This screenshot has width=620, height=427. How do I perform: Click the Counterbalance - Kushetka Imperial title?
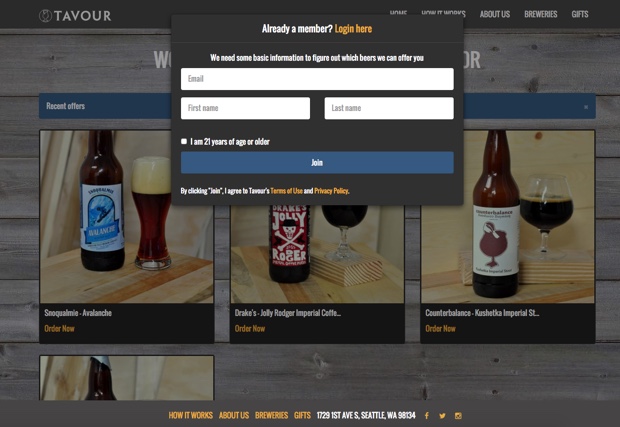(482, 313)
